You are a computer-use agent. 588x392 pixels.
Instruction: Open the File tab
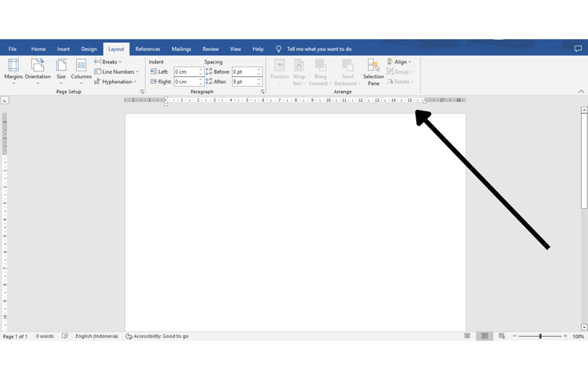(x=13, y=49)
